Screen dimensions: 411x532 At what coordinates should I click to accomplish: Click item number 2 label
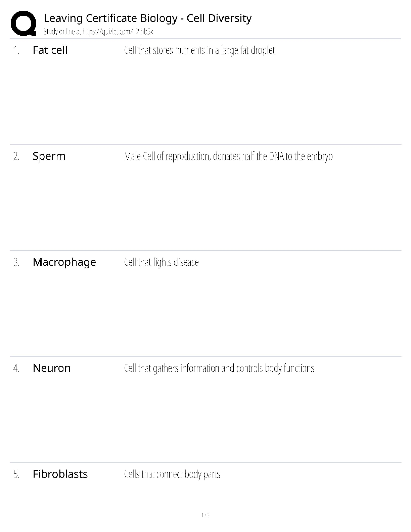(16, 157)
